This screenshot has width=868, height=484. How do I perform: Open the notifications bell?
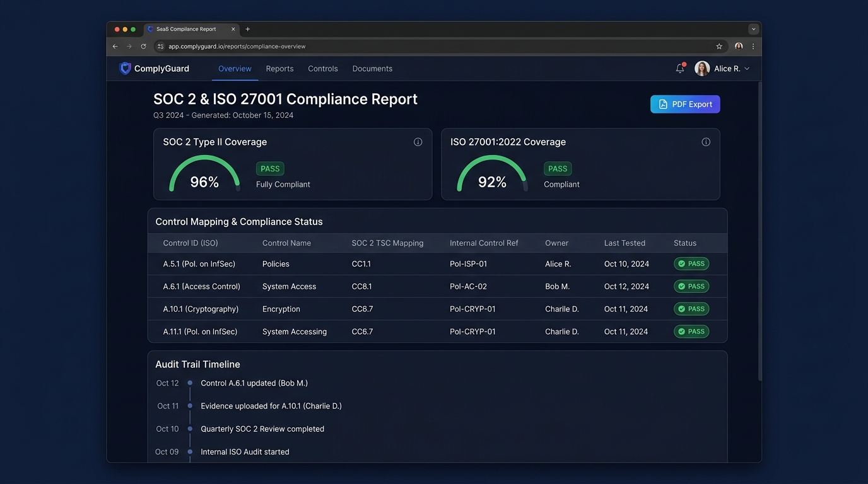coord(680,68)
